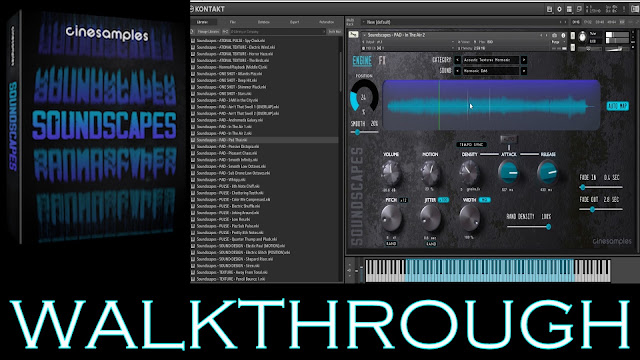Switch to the Database browser tab

[264, 22]
